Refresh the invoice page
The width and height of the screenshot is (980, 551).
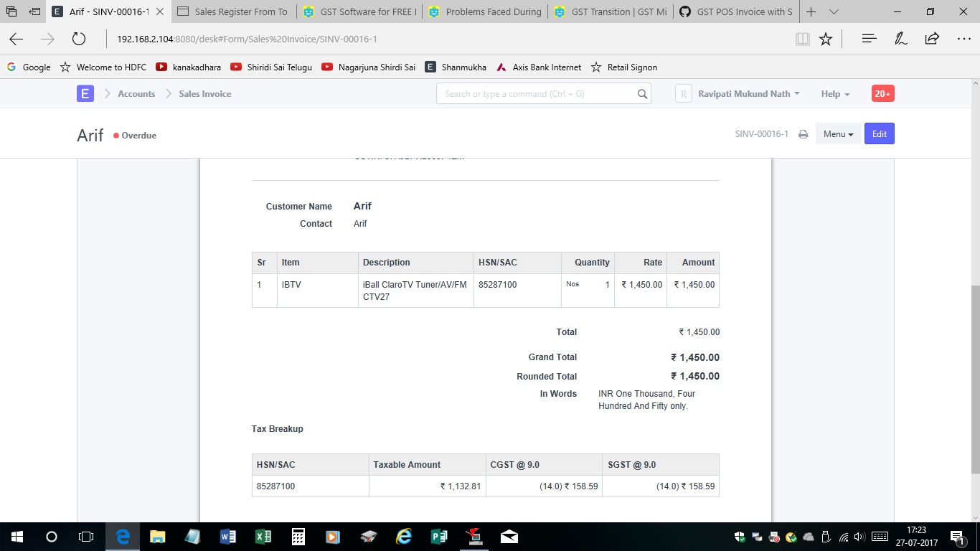click(79, 39)
